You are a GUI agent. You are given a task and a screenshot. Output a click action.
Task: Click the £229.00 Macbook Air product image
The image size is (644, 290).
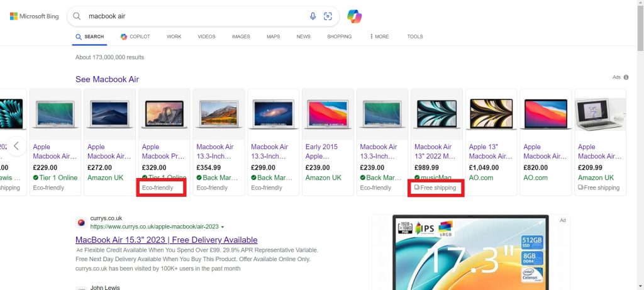(55, 114)
